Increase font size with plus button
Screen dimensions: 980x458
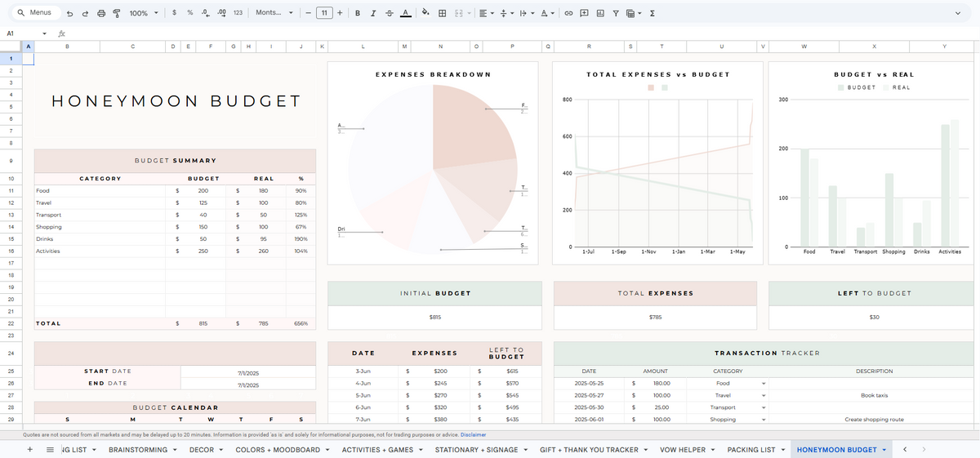pyautogui.click(x=340, y=13)
